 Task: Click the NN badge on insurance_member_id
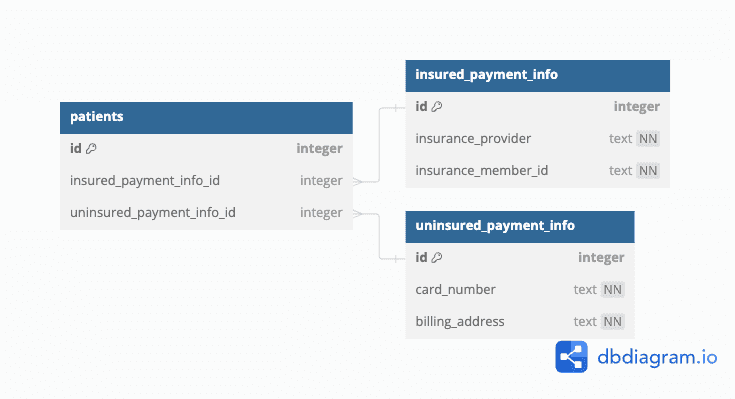pyautogui.click(x=648, y=171)
